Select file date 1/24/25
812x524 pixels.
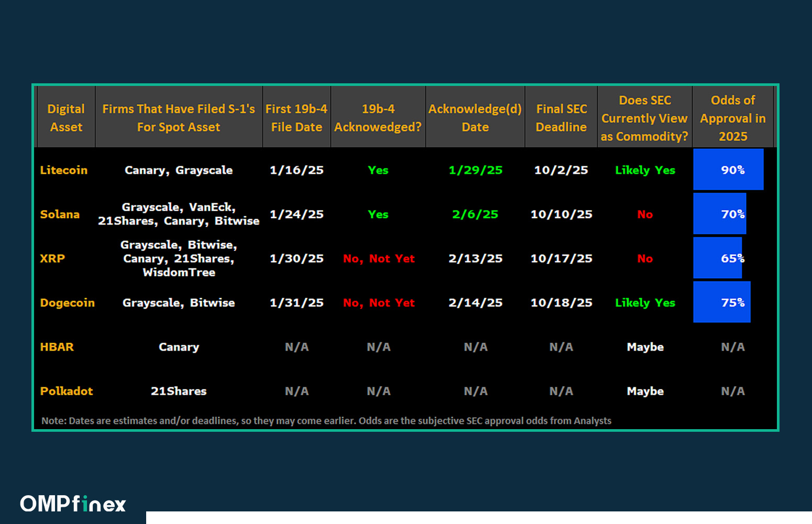tap(297, 214)
